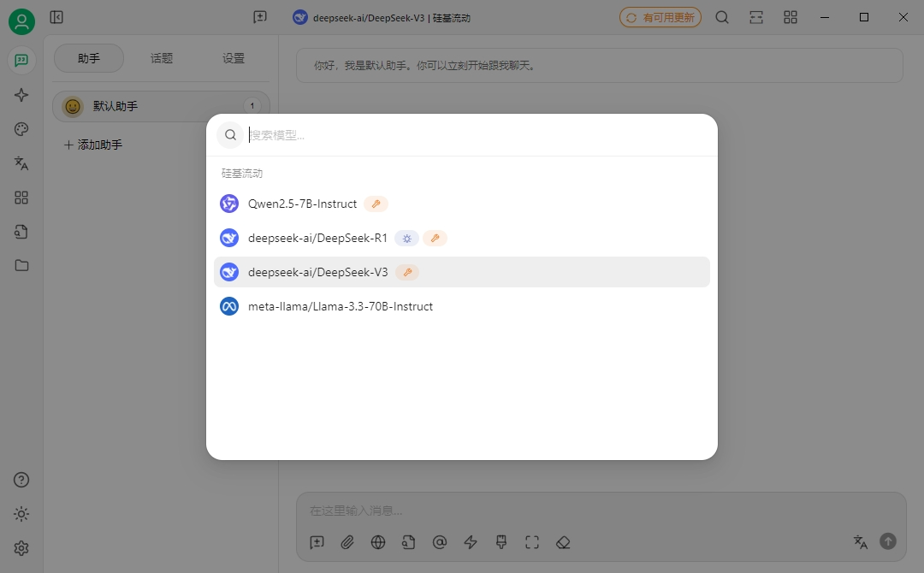Click the default assistant greeting message
Viewport: 924px width, 573px height.
click(599, 65)
